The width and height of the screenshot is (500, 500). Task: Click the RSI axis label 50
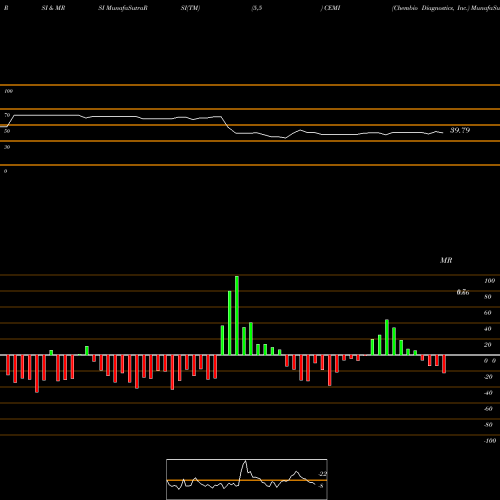pyautogui.click(x=7, y=131)
